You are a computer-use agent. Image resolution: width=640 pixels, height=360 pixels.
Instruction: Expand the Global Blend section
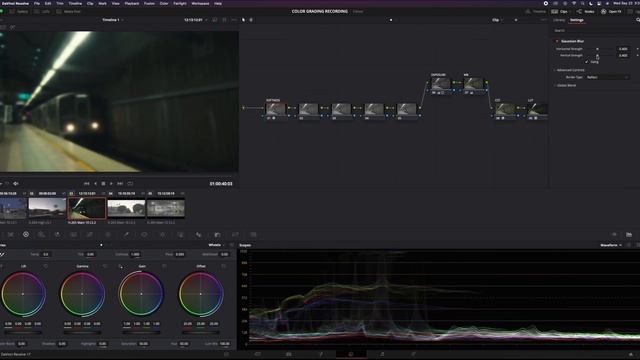[566, 85]
